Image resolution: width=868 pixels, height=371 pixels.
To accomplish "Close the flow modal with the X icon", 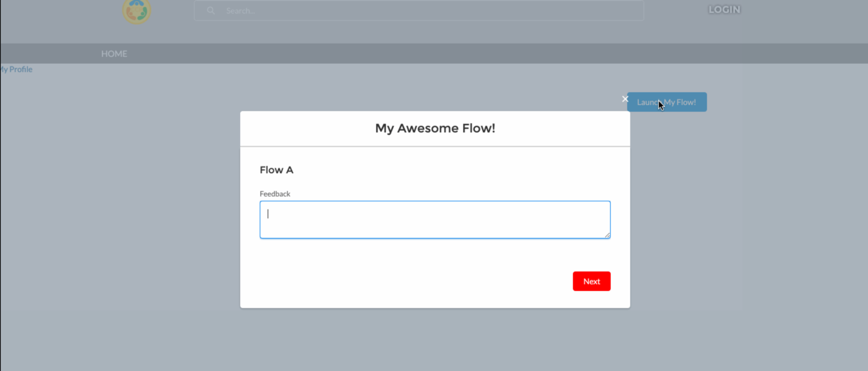I will [x=625, y=99].
